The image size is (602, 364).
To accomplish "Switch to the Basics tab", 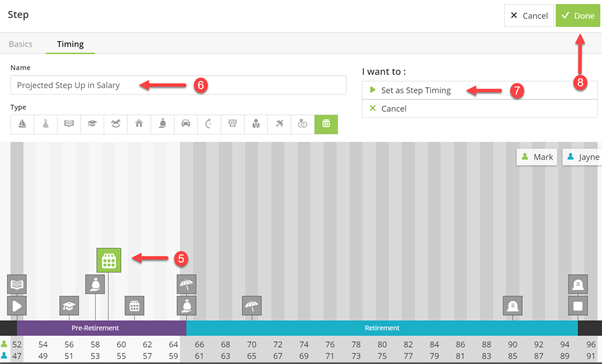I will click(21, 44).
